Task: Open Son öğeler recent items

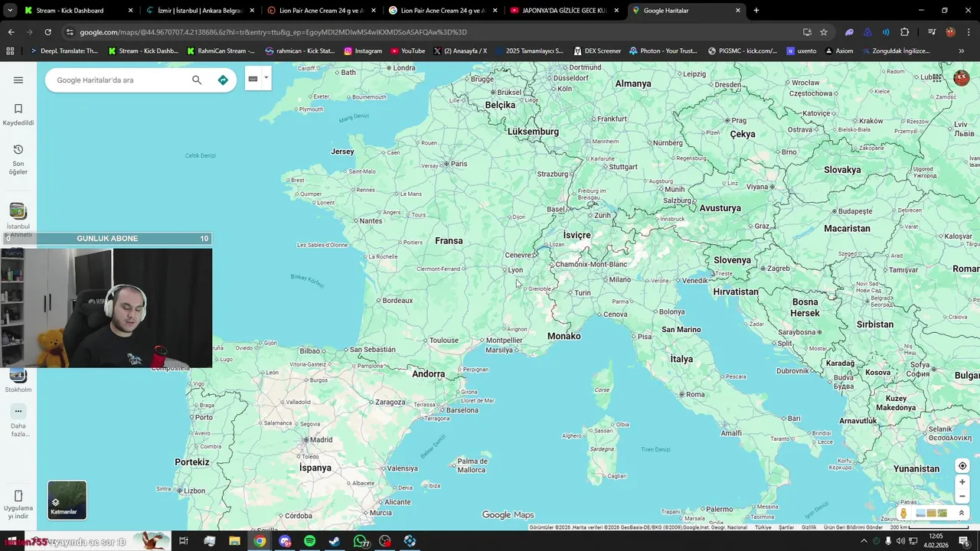Action: [x=18, y=159]
